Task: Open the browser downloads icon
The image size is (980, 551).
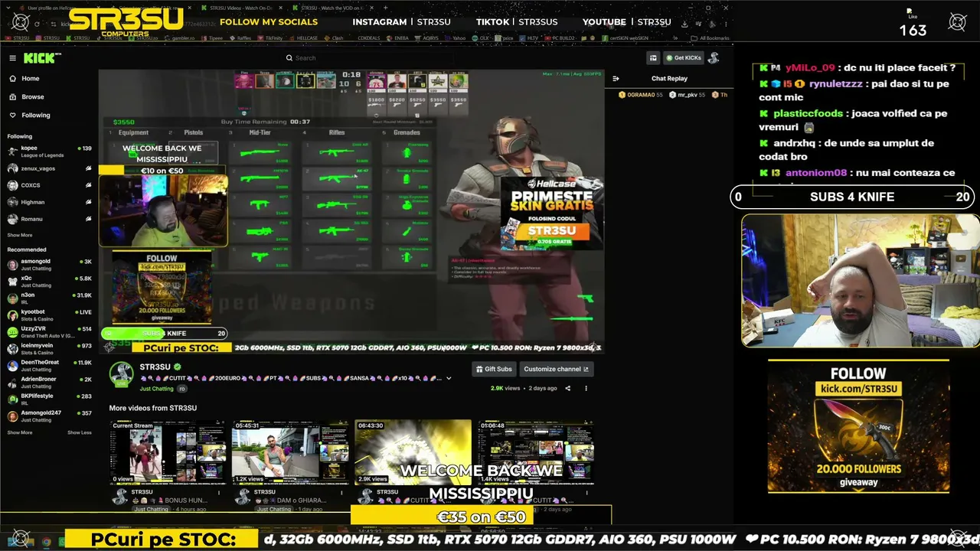Action: tap(684, 24)
